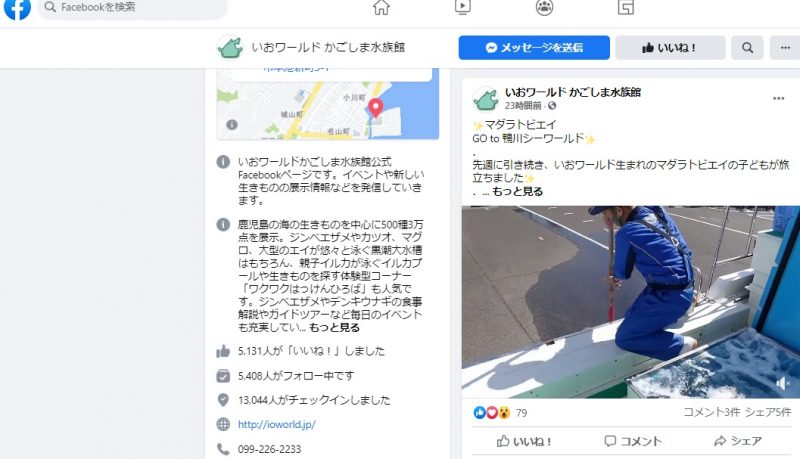The height and width of the screenshot is (459, 800).
Task: Unmute the video speaker icon
Action: coord(782,383)
